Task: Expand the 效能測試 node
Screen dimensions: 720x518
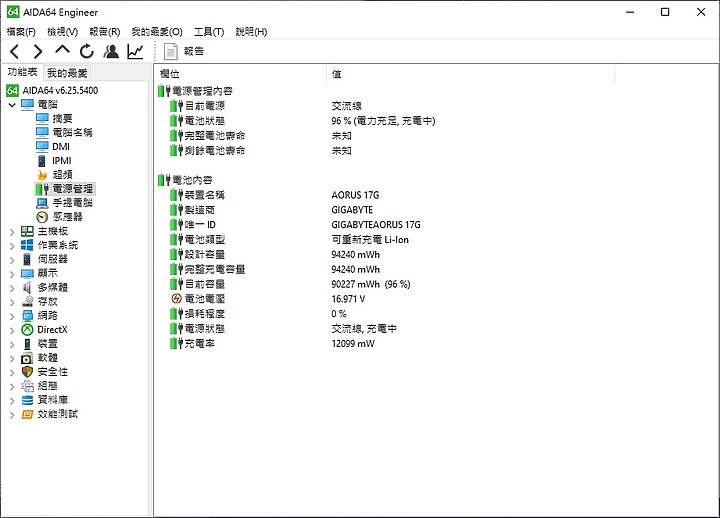Action: 12,415
